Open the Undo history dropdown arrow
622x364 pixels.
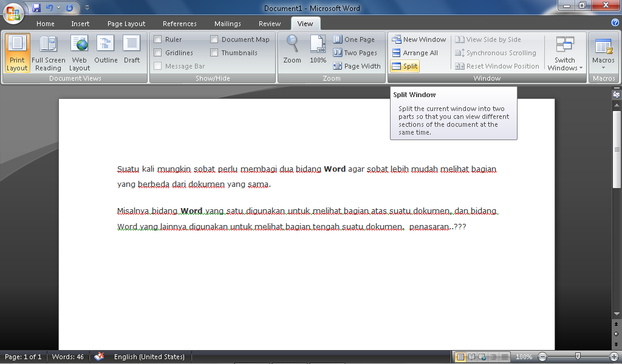(59, 8)
